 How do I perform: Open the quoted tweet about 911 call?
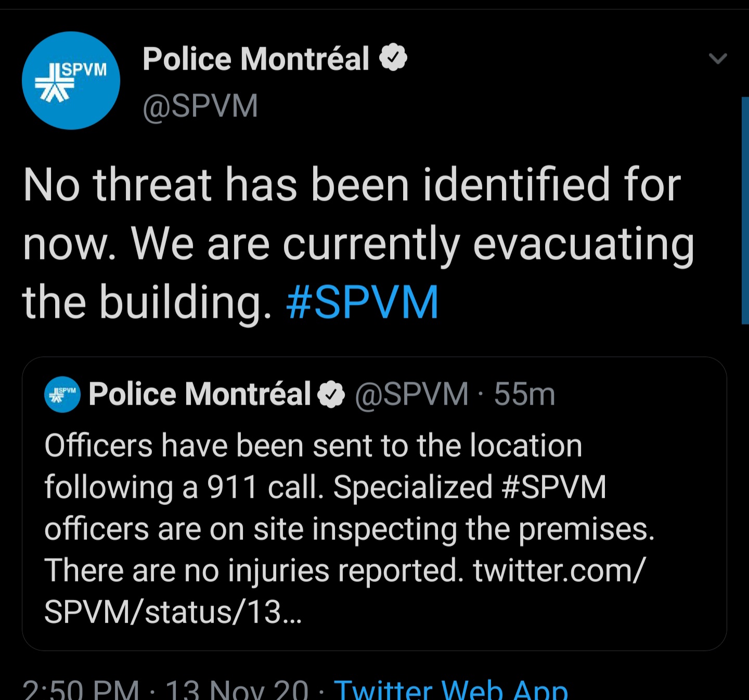click(x=374, y=503)
